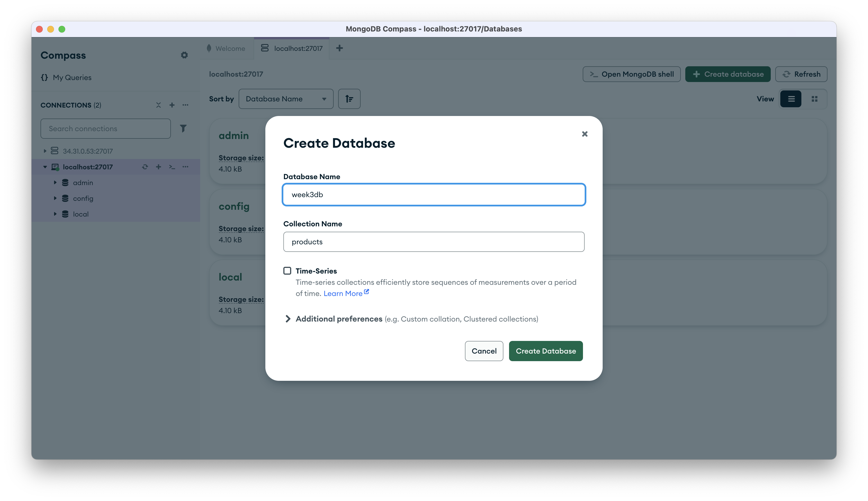The image size is (868, 501).
Task: Click Open MongoDB shell button
Action: pyautogui.click(x=631, y=74)
